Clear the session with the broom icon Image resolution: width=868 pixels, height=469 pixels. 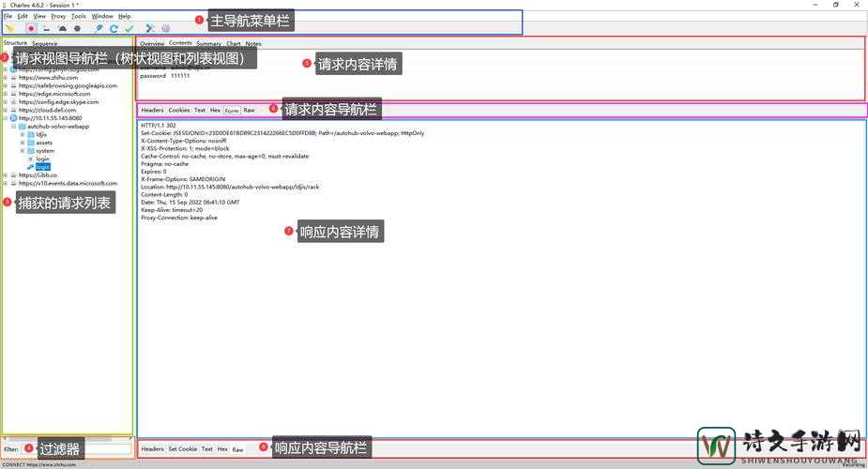click(10, 28)
